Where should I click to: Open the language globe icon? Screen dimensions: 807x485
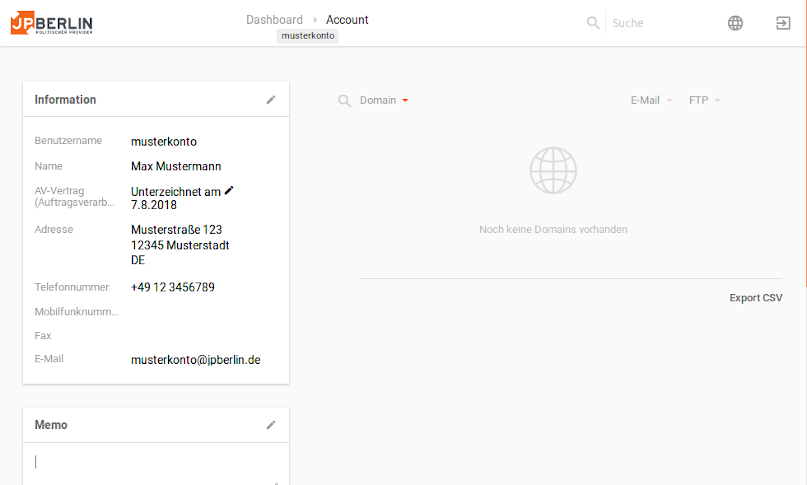(x=735, y=23)
